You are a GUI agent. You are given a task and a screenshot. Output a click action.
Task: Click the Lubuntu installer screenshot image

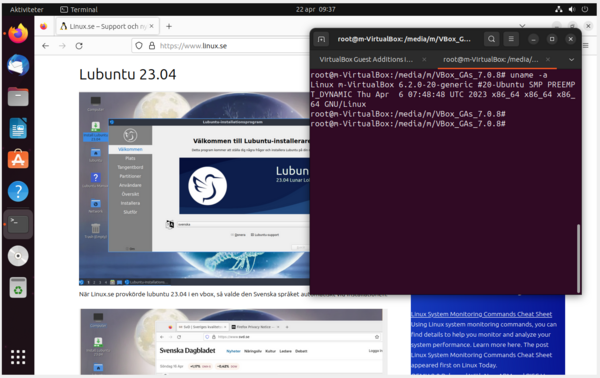point(194,189)
